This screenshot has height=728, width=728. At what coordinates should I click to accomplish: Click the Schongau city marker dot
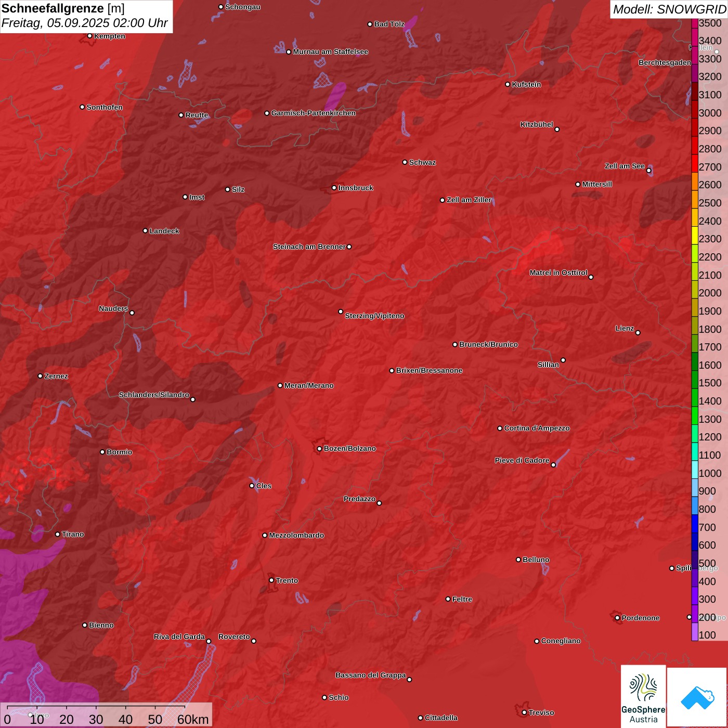coord(220,7)
